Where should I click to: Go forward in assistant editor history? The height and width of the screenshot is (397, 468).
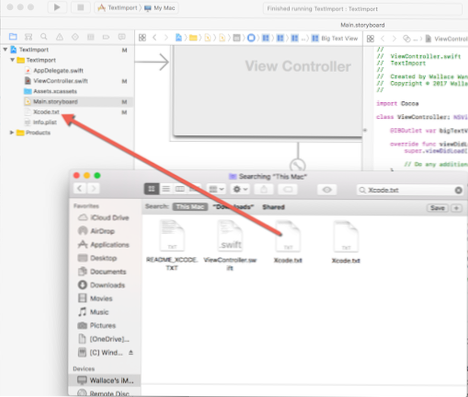[394, 39]
